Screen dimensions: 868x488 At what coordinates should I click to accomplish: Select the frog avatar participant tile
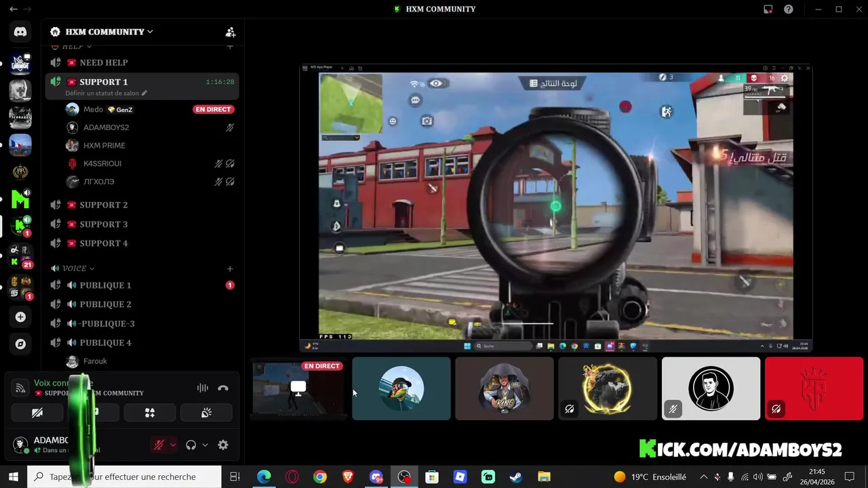coord(401,388)
